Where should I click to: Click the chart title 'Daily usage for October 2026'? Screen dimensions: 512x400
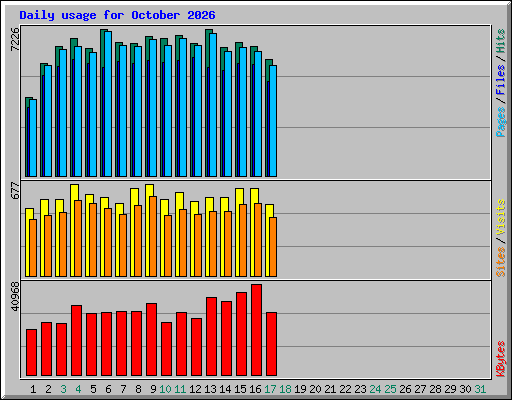pos(117,15)
